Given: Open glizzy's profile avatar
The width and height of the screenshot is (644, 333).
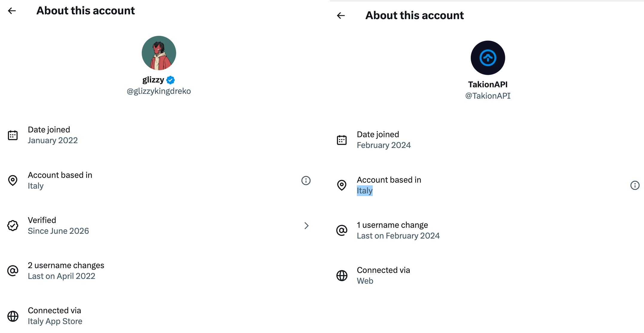Looking at the screenshot, I should [159, 53].
